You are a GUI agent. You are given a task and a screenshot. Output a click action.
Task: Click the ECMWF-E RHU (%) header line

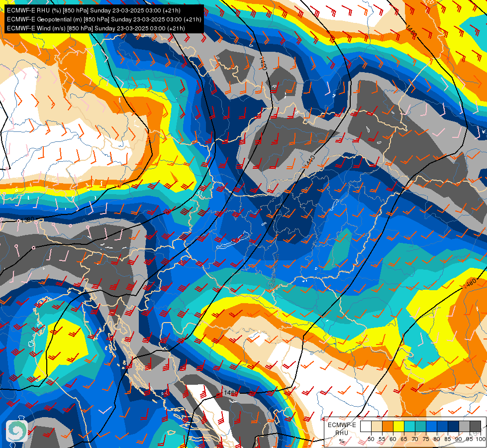click(94, 10)
